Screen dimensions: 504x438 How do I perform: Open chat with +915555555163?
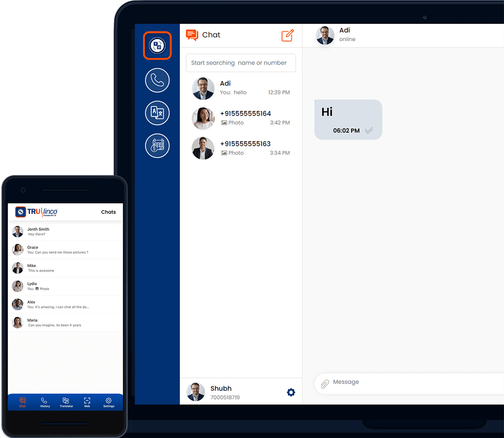coord(241,148)
